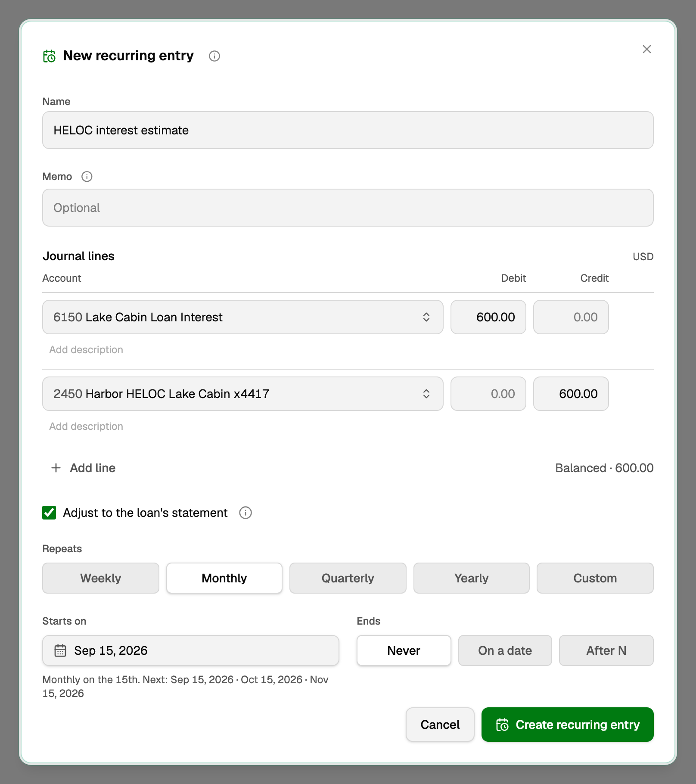Open info tooltip next to New recurring entry
This screenshot has height=784, width=696.
[x=214, y=56]
